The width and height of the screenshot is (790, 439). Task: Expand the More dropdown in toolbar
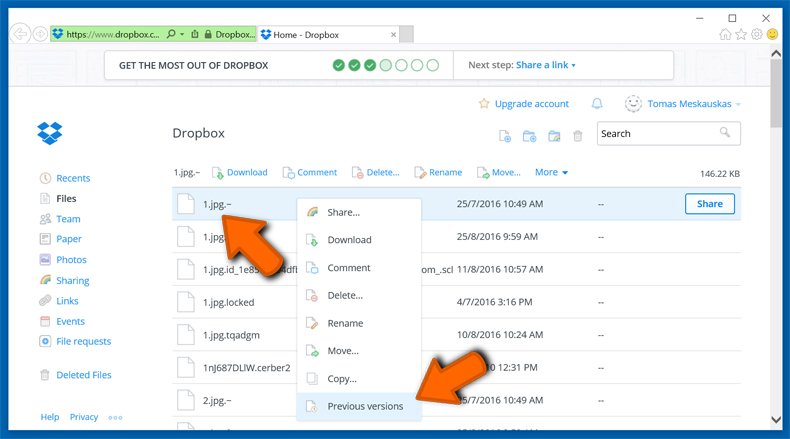pos(551,172)
